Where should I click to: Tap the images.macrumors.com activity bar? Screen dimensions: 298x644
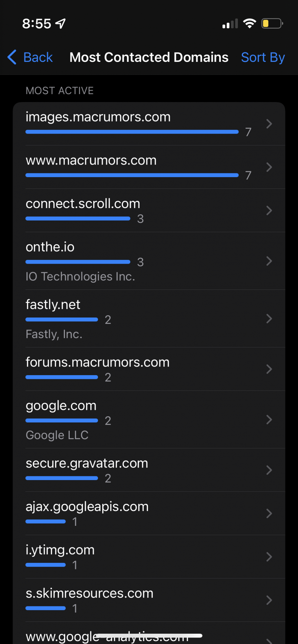(x=132, y=132)
